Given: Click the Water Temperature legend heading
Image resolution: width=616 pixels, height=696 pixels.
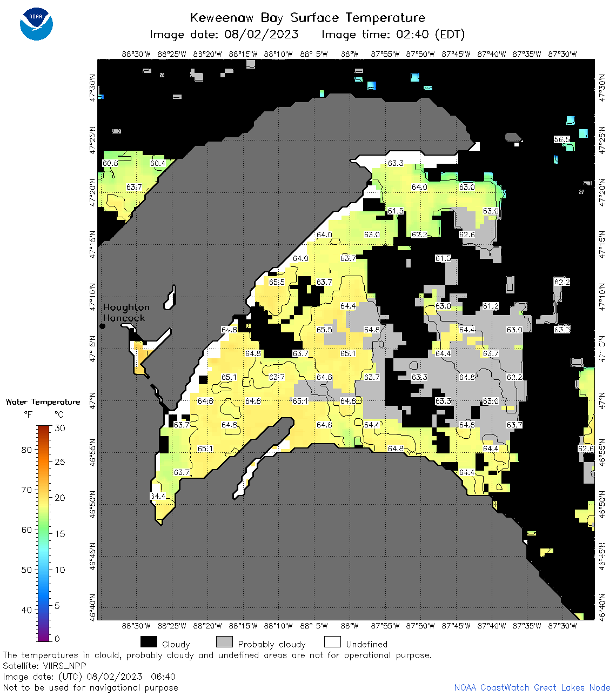Looking at the screenshot, I should point(43,402).
